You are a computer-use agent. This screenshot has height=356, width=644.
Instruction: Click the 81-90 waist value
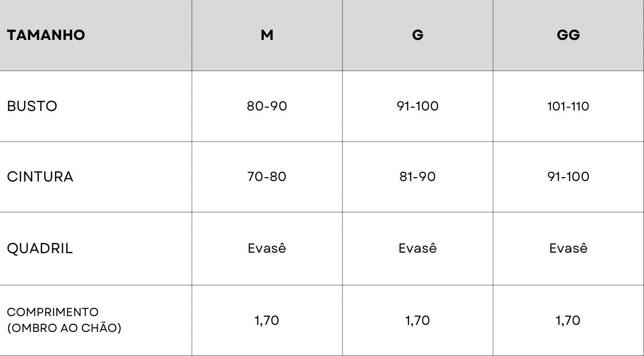pos(418,177)
